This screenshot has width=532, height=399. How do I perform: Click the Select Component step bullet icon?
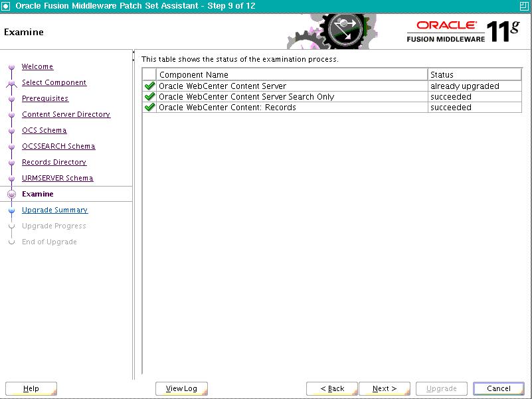(x=11, y=83)
